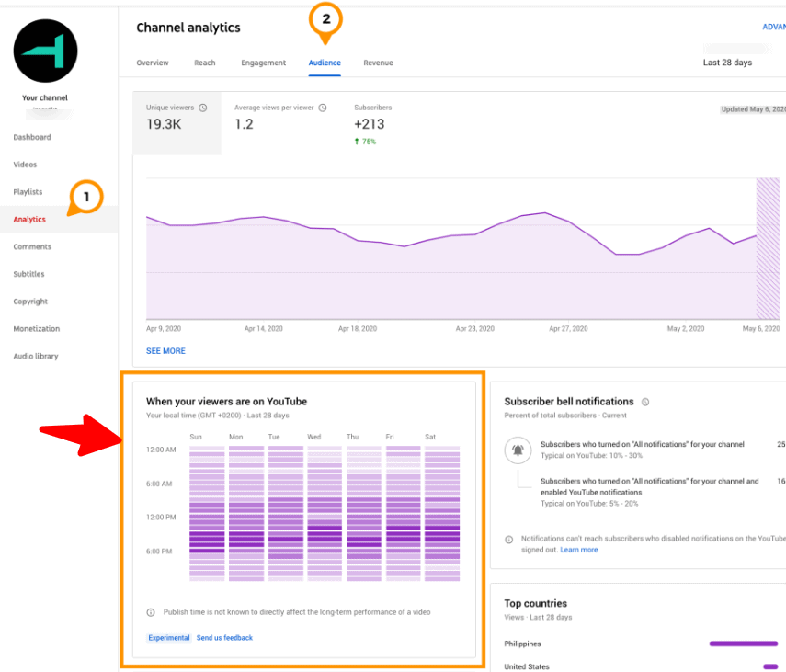The height and width of the screenshot is (672, 786).
Task: Go to Dashboard in the sidebar
Action: (32, 137)
